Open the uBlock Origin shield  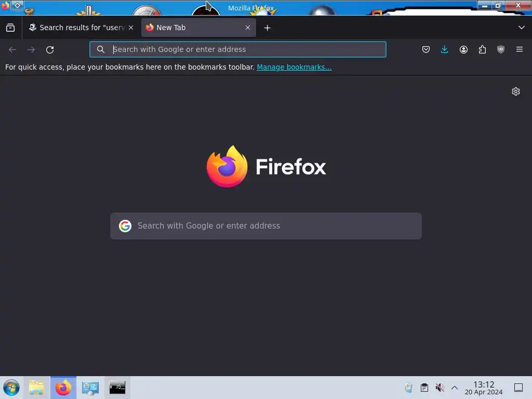(501, 49)
